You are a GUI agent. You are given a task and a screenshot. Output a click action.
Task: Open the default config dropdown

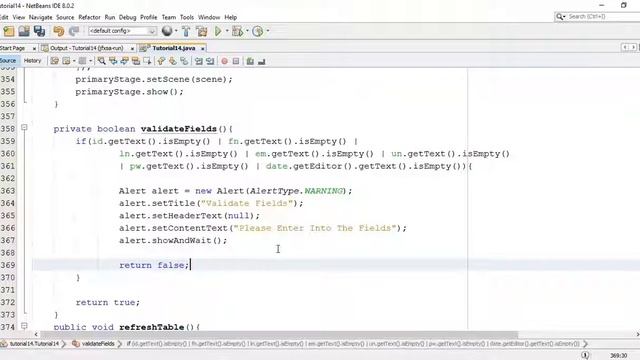click(x=122, y=31)
